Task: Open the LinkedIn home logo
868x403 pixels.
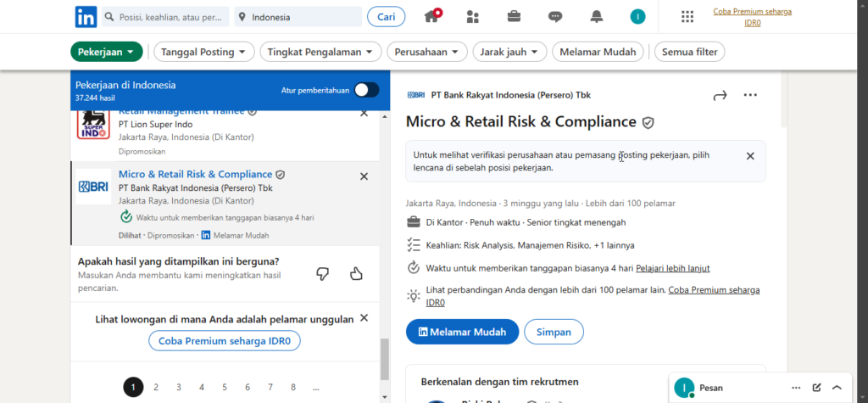Action: click(x=86, y=17)
